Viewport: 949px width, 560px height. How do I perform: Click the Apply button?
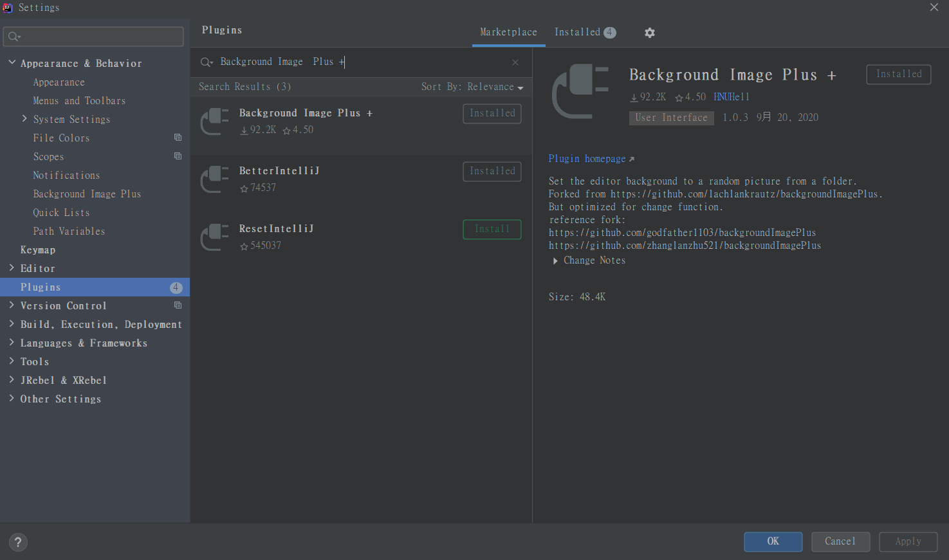coord(908,542)
